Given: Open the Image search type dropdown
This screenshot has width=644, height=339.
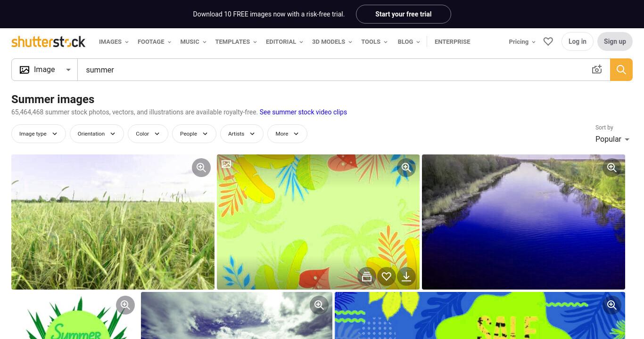Looking at the screenshot, I should 45,70.
